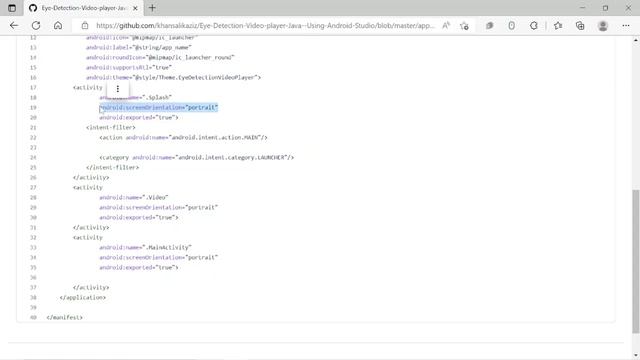
Task: Click android:name ".Video" attribute
Action: [x=133, y=198]
